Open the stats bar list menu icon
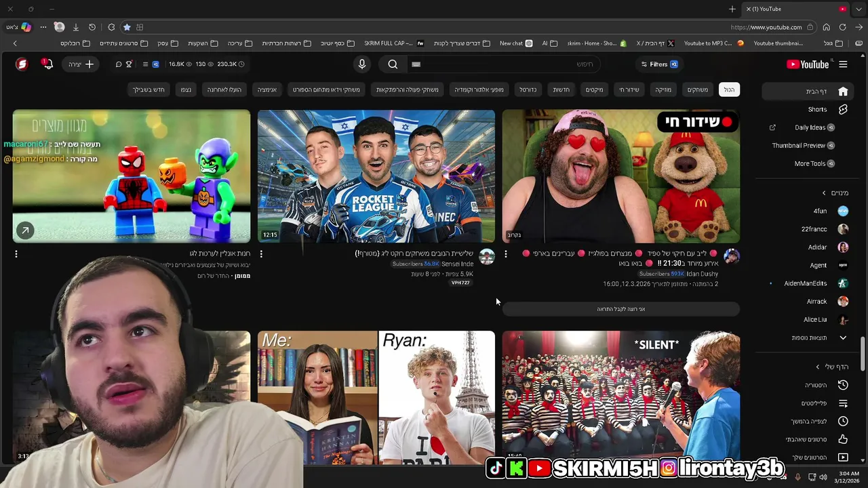The width and height of the screenshot is (868, 488). [145, 64]
